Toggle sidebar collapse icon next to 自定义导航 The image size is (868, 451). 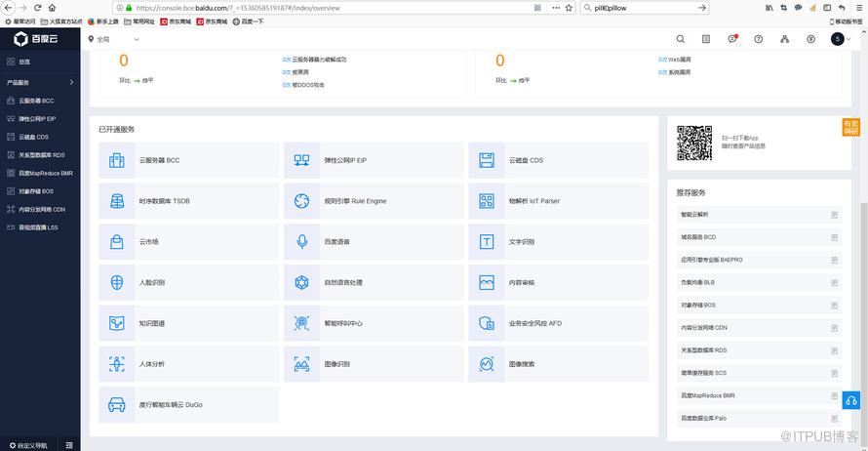(x=69, y=445)
